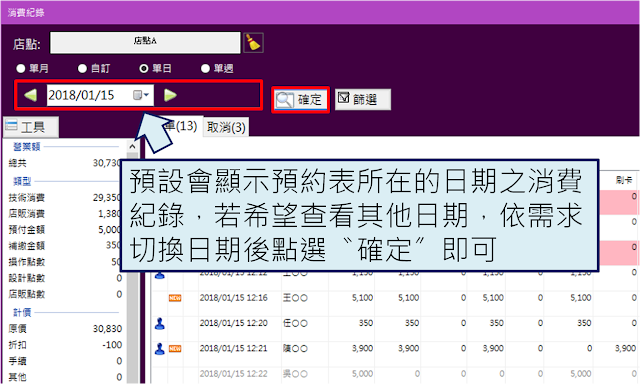Click the 店販消費 row in the left panel
The height and width of the screenshot is (384, 640).
65,214
